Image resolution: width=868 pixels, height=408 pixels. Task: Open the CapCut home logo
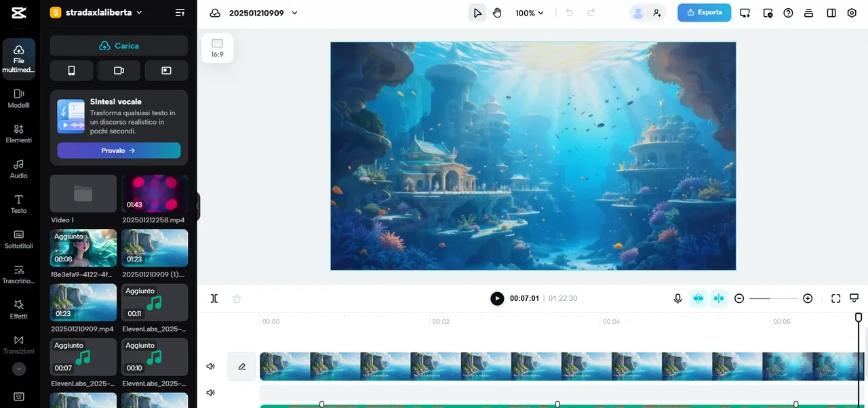[x=19, y=13]
